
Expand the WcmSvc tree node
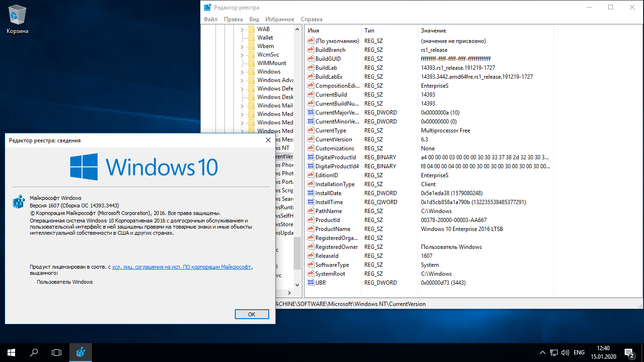click(x=242, y=55)
